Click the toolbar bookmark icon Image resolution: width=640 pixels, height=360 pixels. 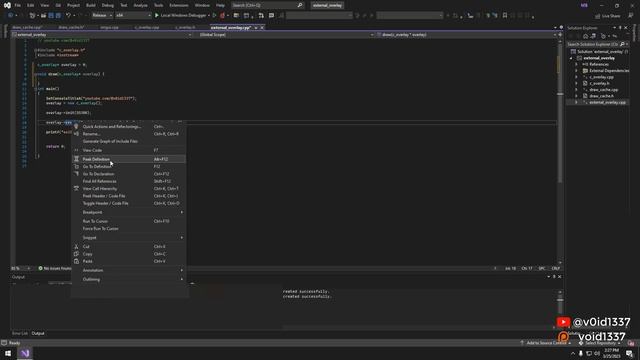click(x=505, y=16)
